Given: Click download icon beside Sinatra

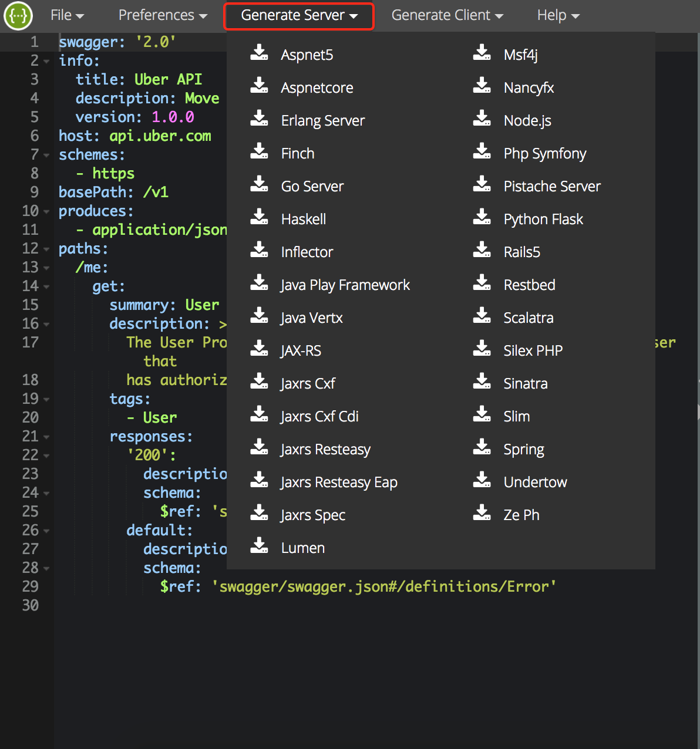Looking at the screenshot, I should point(482,382).
